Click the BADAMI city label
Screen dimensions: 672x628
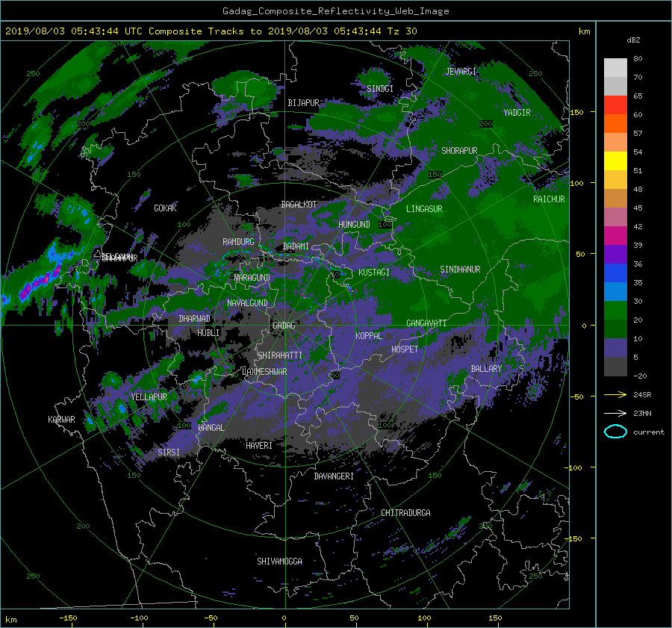[x=296, y=246]
